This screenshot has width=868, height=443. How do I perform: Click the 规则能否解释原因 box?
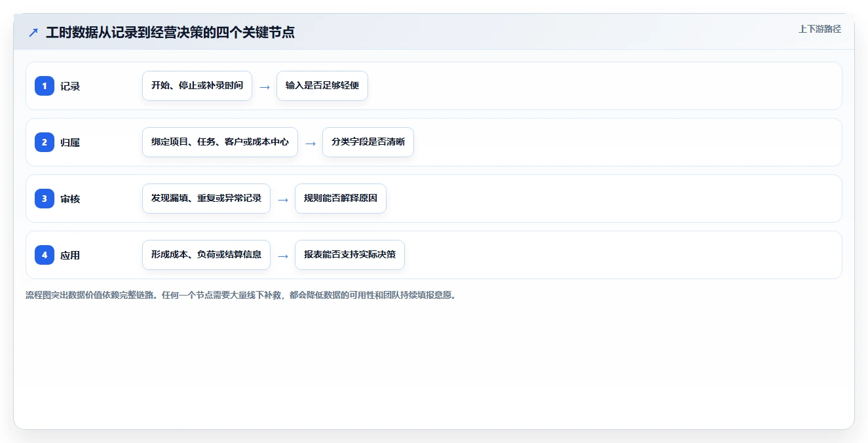point(341,199)
